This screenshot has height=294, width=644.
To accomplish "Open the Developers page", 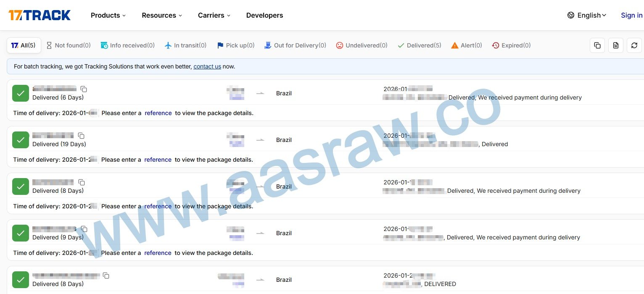I will (264, 15).
